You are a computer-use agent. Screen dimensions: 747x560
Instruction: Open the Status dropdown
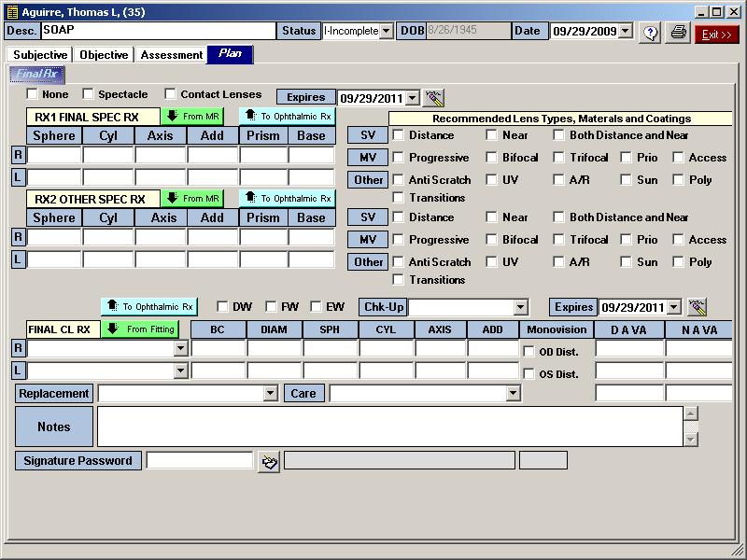[386, 31]
